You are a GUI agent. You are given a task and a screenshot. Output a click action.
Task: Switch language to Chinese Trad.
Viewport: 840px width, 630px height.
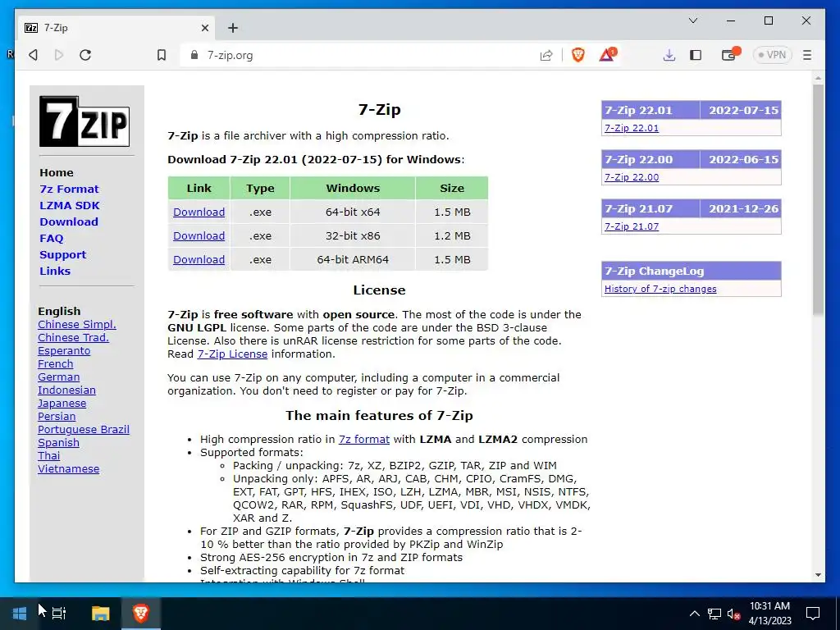pyautogui.click(x=73, y=337)
